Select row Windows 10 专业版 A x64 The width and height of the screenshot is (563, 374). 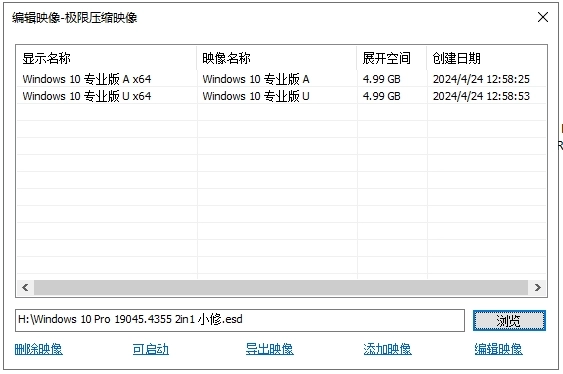[x=281, y=79]
